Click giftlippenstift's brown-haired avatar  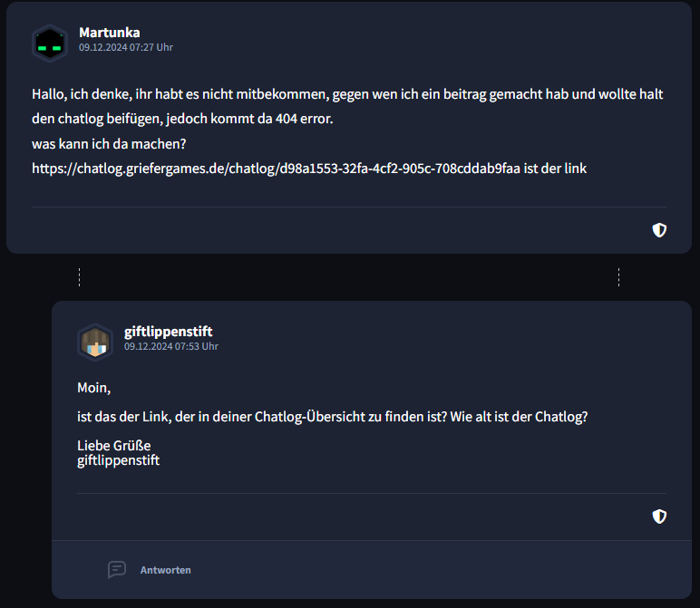coord(94,343)
